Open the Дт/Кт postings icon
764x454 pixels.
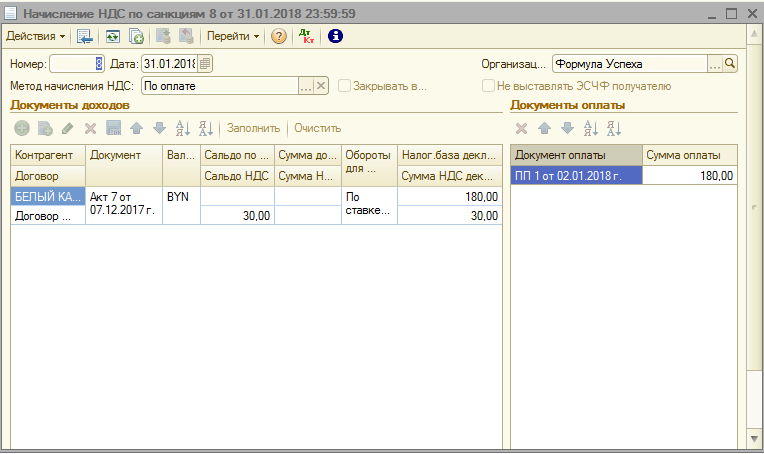coord(307,36)
